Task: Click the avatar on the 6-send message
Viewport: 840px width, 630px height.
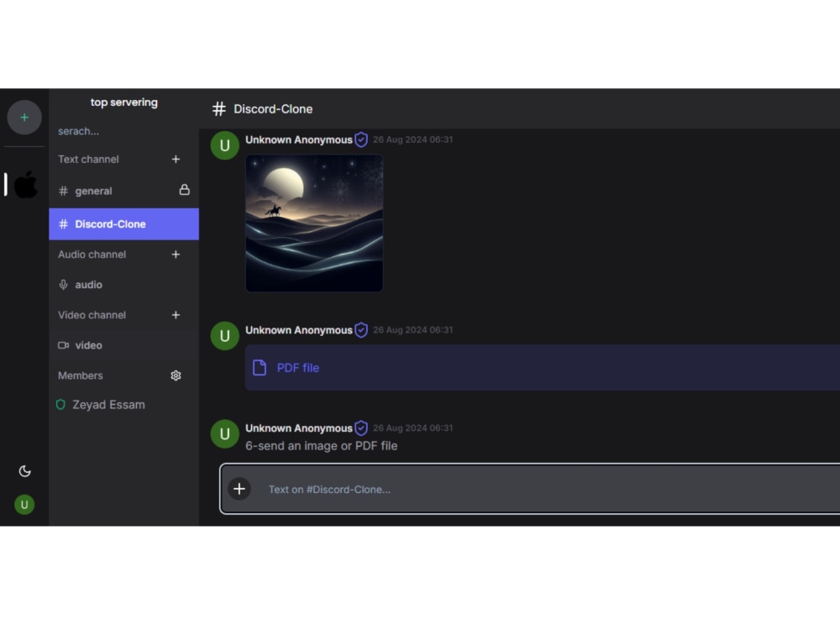Action: click(x=224, y=434)
